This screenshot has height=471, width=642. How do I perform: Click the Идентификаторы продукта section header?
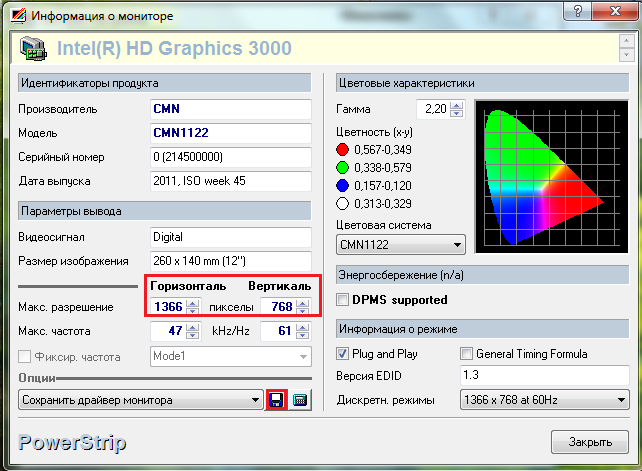tap(164, 83)
